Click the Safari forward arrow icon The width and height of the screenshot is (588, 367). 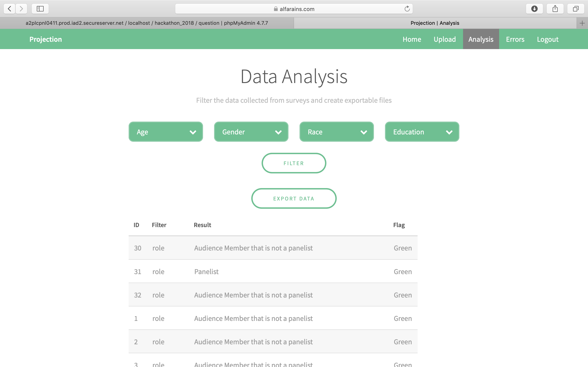point(21,9)
